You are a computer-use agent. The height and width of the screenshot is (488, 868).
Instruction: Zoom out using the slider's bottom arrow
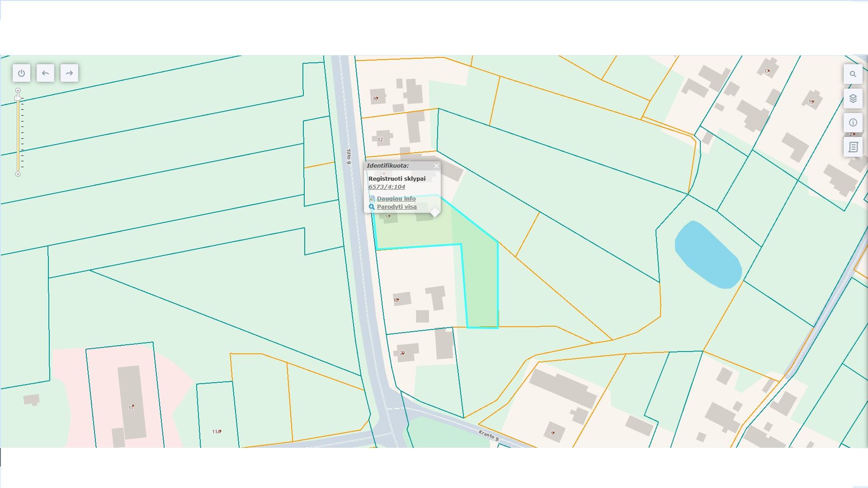[x=18, y=174]
